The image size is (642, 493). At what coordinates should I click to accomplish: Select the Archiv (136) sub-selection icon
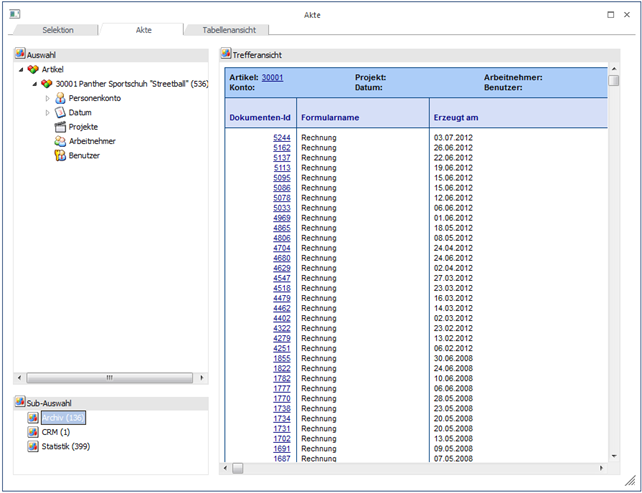pos(33,417)
